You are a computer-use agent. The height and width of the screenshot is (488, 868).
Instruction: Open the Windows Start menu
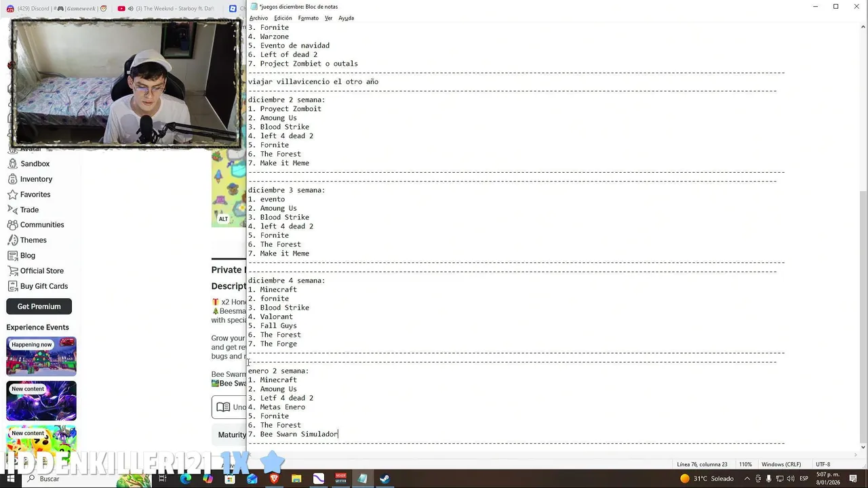click(x=9, y=479)
